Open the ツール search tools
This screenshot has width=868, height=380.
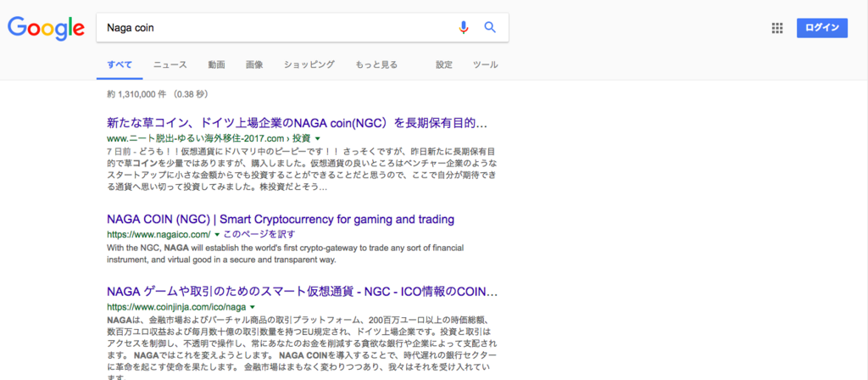point(485,64)
